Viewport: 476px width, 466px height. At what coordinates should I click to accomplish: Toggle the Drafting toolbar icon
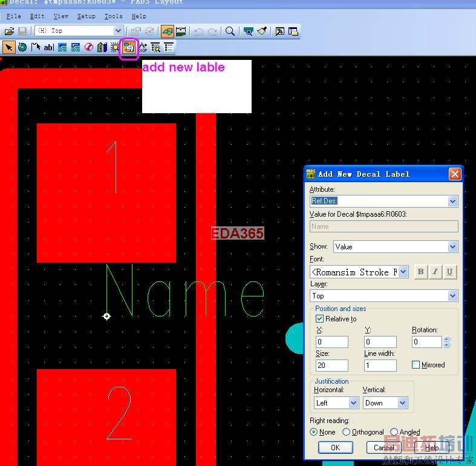tap(168, 31)
